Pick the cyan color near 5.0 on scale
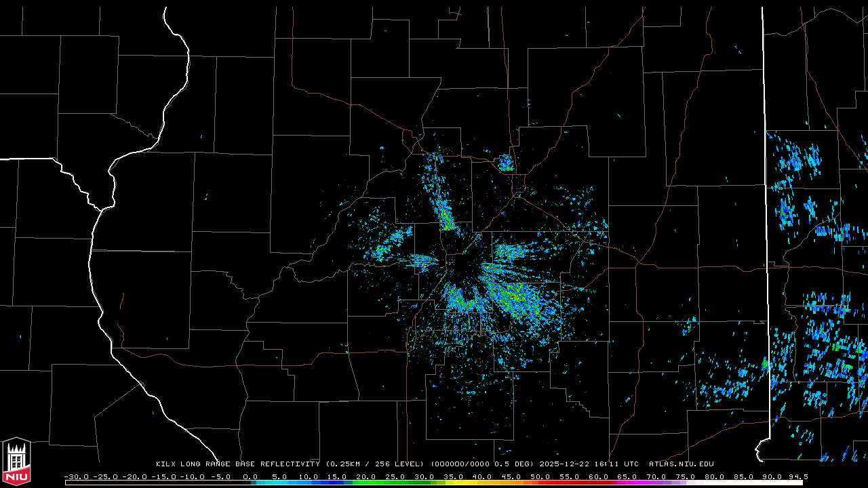Image resolution: width=868 pixels, height=488 pixels. (x=280, y=483)
